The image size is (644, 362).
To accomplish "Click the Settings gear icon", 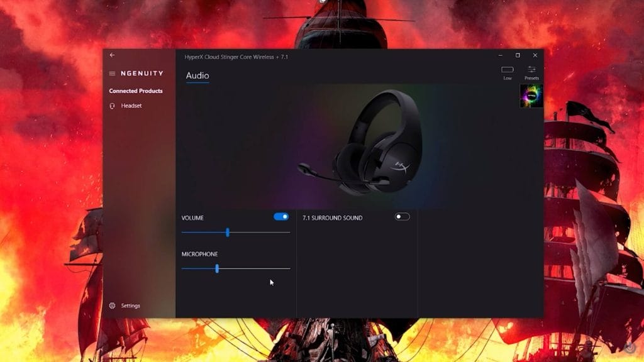I will click(x=112, y=306).
